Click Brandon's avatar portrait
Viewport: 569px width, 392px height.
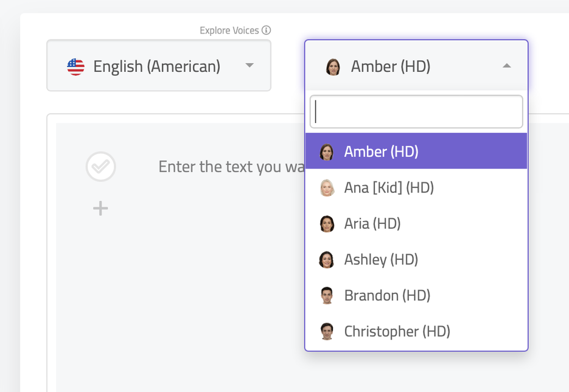tap(327, 295)
